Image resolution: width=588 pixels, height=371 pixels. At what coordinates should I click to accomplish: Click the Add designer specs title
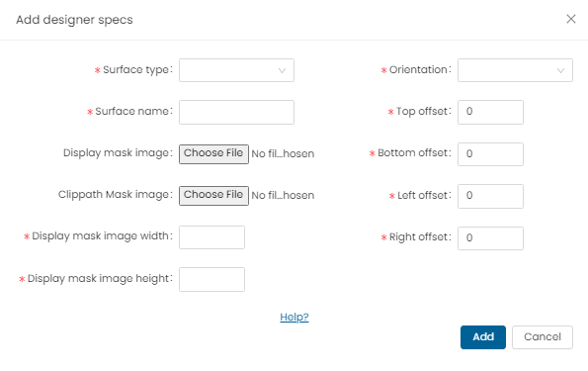74,20
